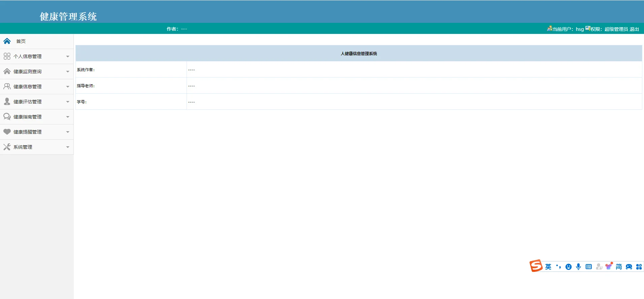
Task: Open the 个人信息管理 menu label
Action: point(28,56)
